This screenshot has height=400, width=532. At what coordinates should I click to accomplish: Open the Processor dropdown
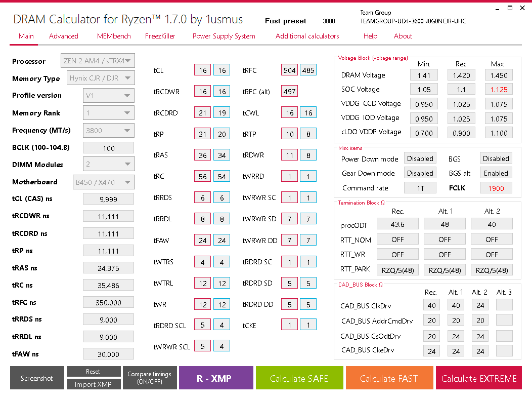point(98,61)
